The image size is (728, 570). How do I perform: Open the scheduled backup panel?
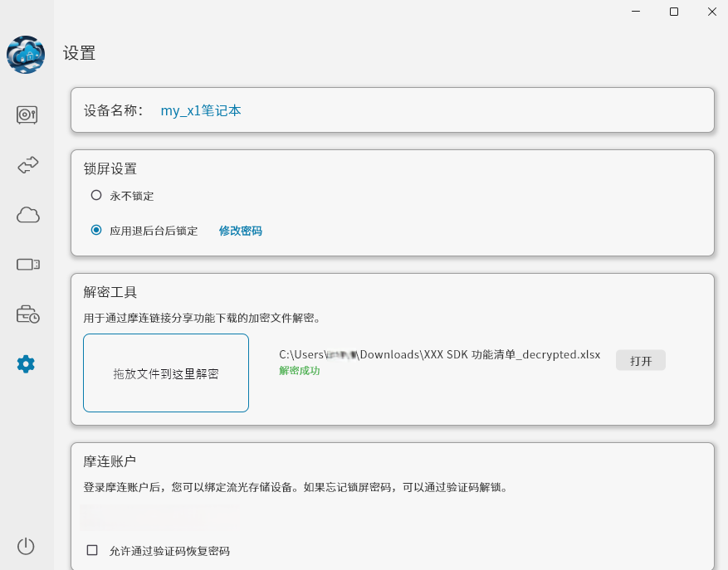pyautogui.click(x=26, y=314)
